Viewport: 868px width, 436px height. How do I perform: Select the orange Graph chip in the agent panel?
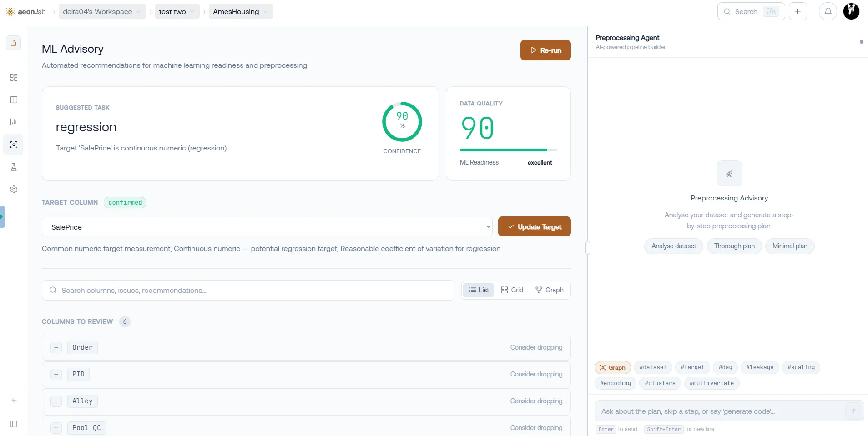click(612, 368)
